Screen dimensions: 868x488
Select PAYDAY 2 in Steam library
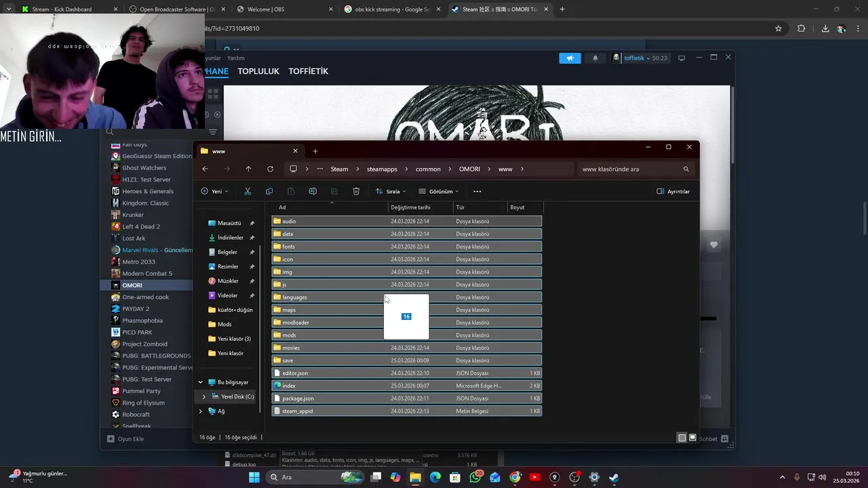(136, 309)
